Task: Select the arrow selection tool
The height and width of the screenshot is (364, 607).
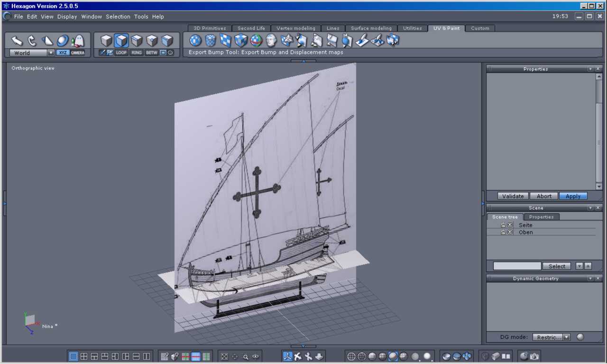Action: click(x=17, y=41)
